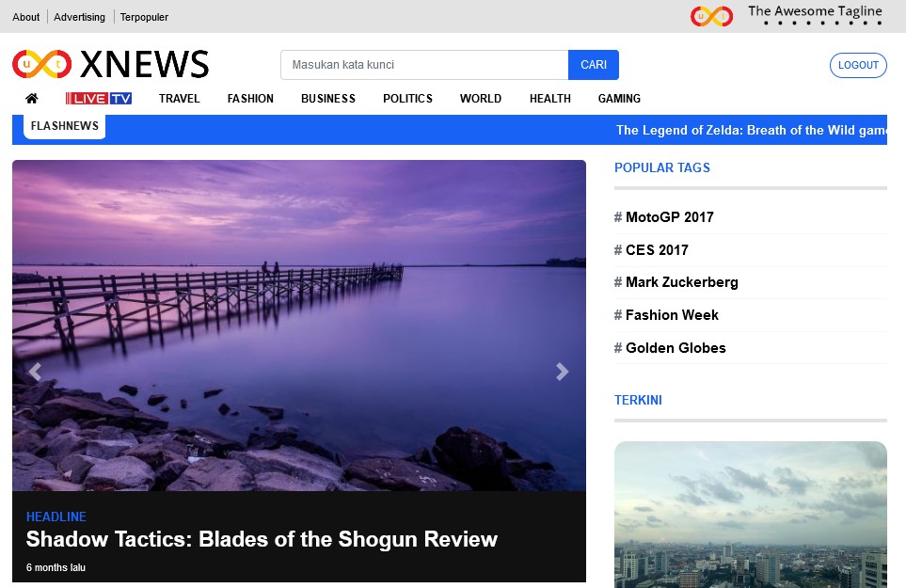The height and width of the screenshot is (588, 906).
Task: Open the Travel menu item
Action: point(179,99)
